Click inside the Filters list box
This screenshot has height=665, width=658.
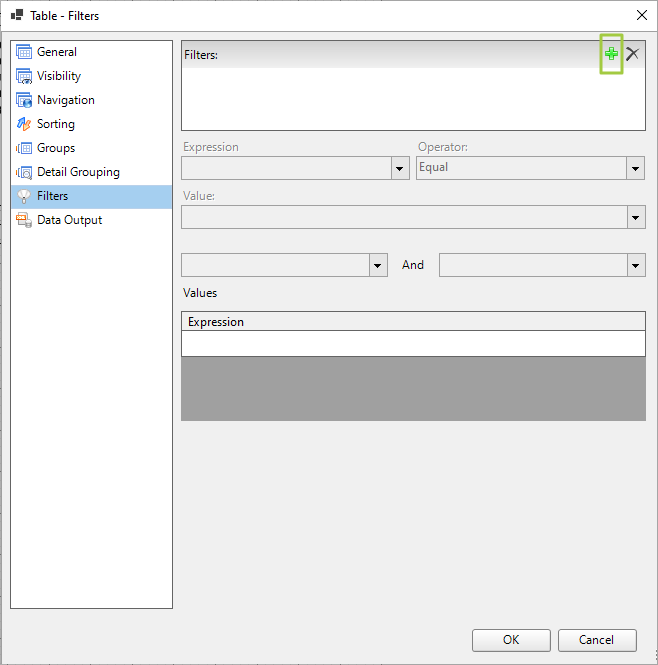pyautogui.click(x=412, y=98)
